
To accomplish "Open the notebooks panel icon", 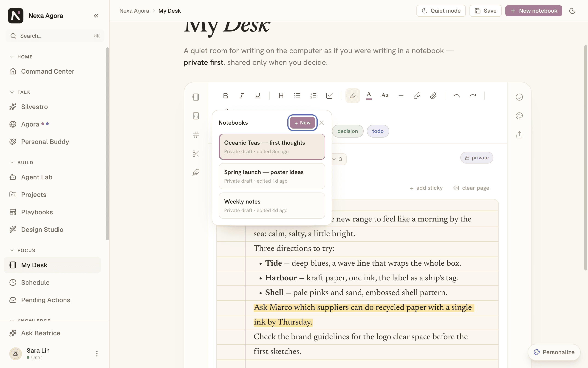I will 196,97.
